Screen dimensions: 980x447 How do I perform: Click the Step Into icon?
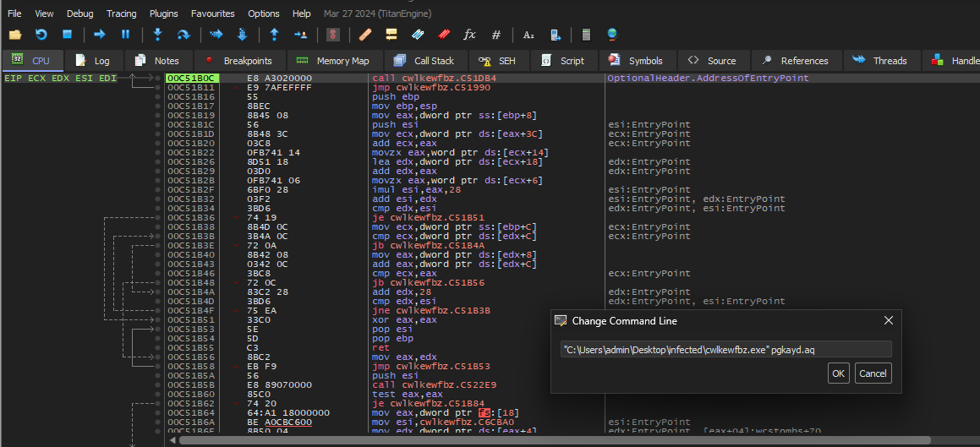pos(157,35)
